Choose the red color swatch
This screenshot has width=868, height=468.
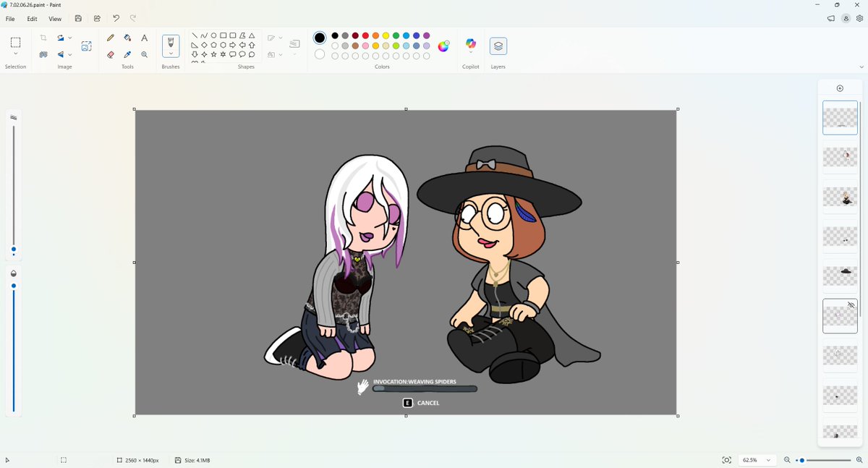click(x=365, y=35)
